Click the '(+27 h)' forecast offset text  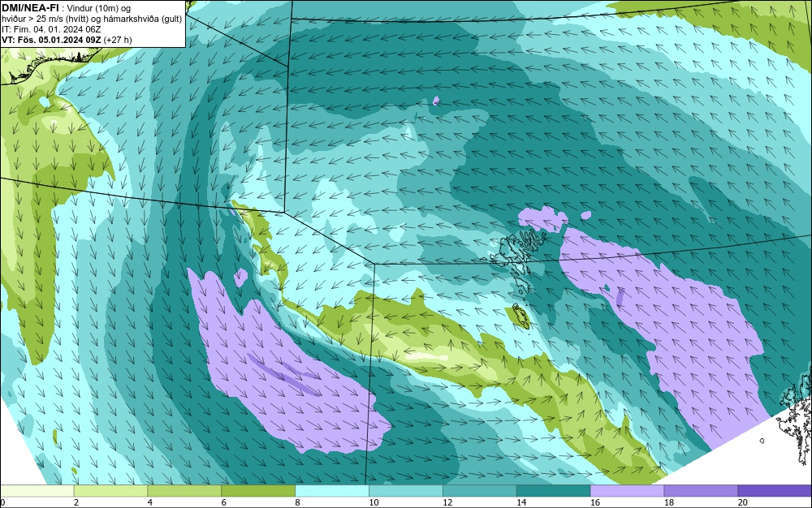pos(118,40)
